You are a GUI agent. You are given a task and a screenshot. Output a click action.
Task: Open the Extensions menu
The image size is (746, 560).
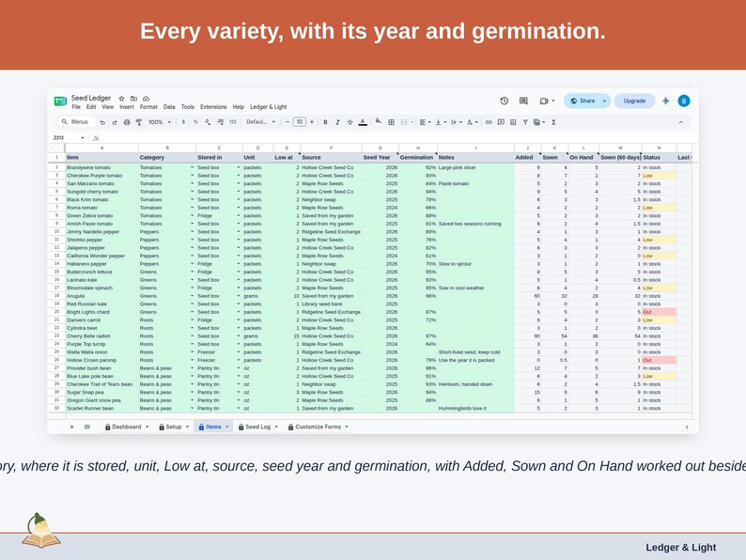213,107
